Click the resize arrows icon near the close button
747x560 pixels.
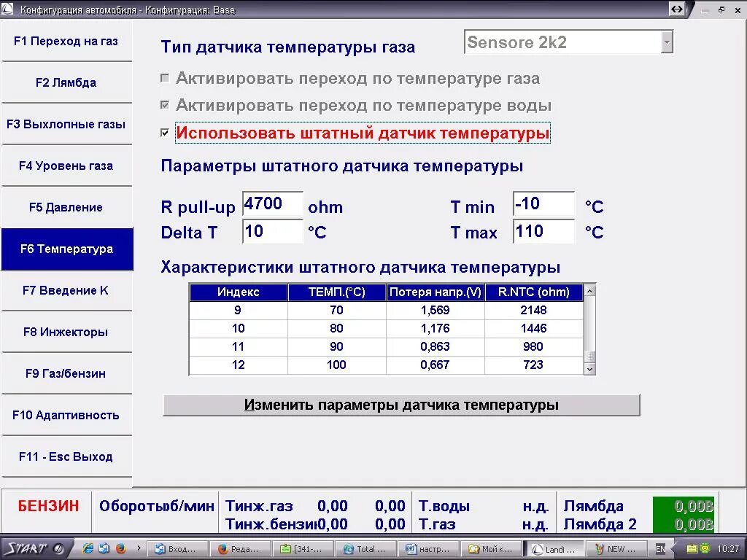[x=678, y=9]
